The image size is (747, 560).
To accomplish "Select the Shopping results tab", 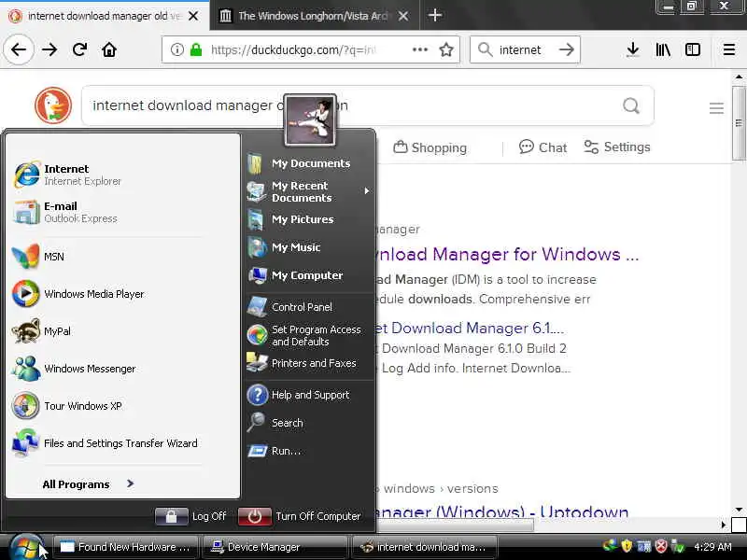I will [430, 147].
